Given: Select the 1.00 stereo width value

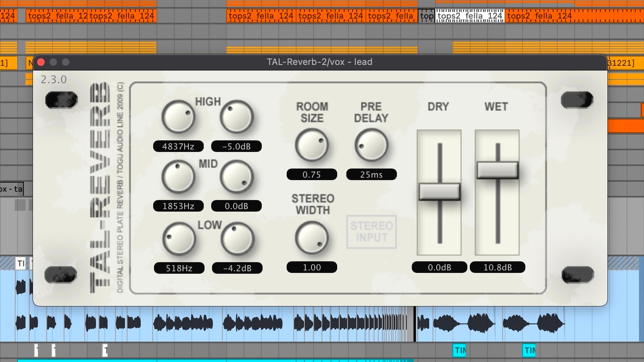Looking at the screenshot, I should 312,267.
